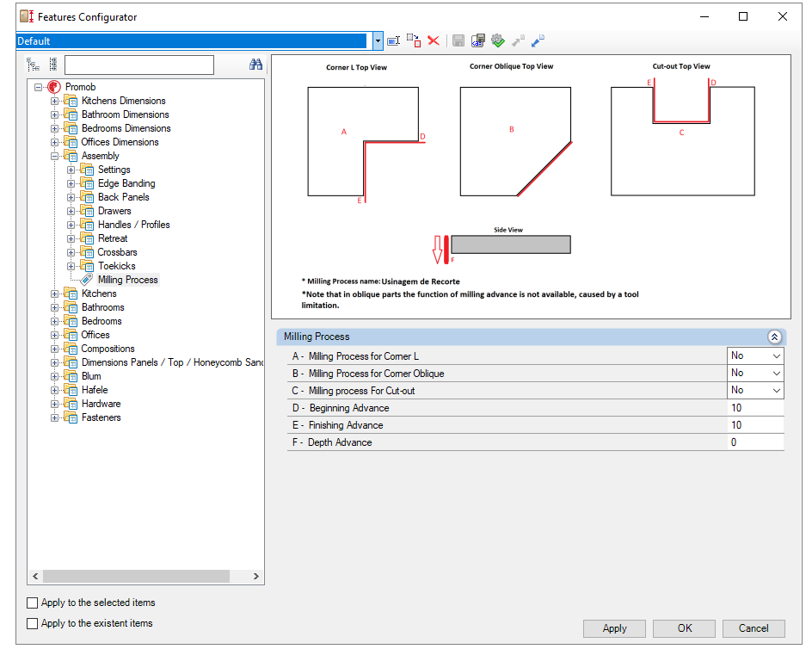The width and height of the screenshot is (812, 649).
Task: Expand the Edge Banding tree node
Action: tap(71, 183)
